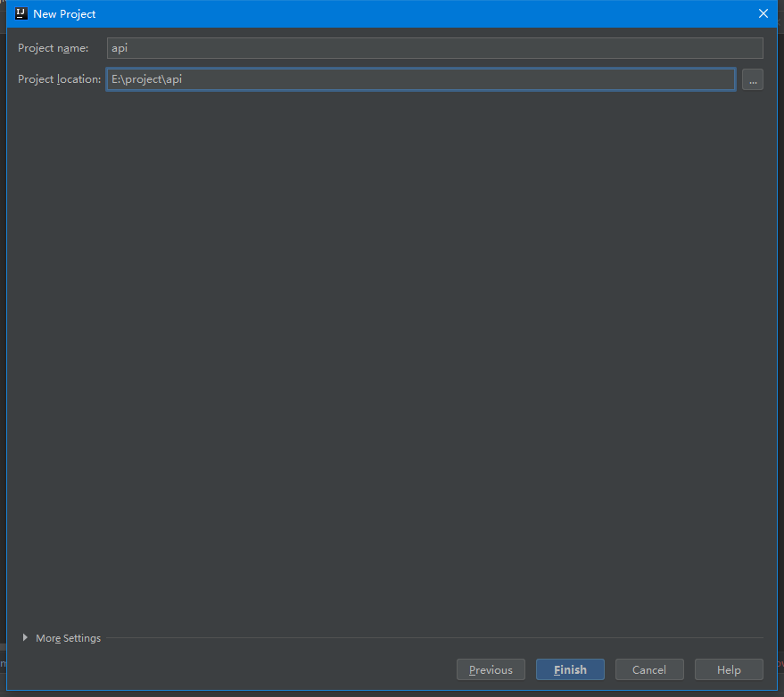This screenshot has width=784, height=697.
Task: Click the Project location label
Action: tap(59, 79)
